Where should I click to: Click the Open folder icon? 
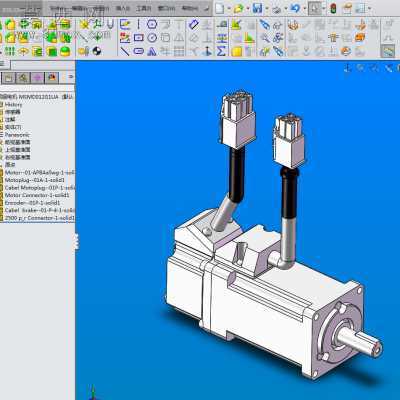(x=239, y=8)
